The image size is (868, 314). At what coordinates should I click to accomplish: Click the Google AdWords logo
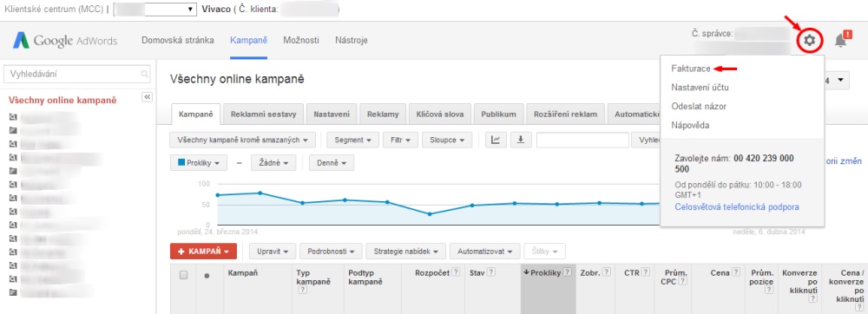pyautogui.click(x=65, y=41)
